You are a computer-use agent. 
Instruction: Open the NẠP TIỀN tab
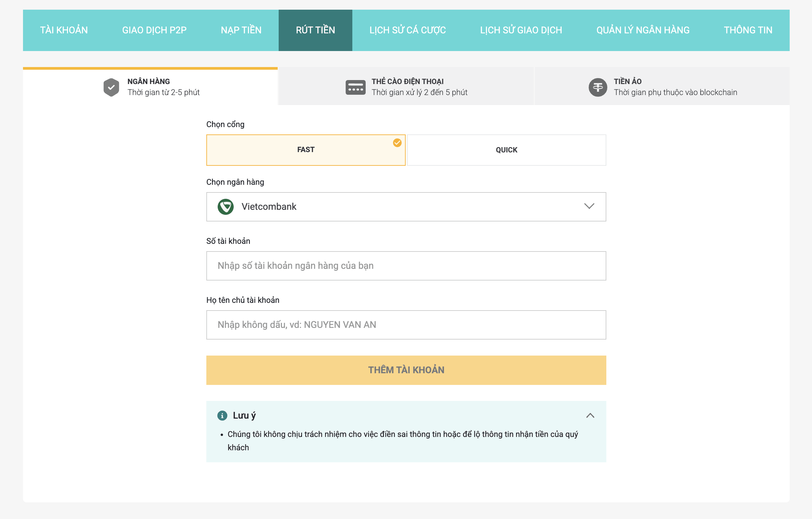tap(241, 30)
